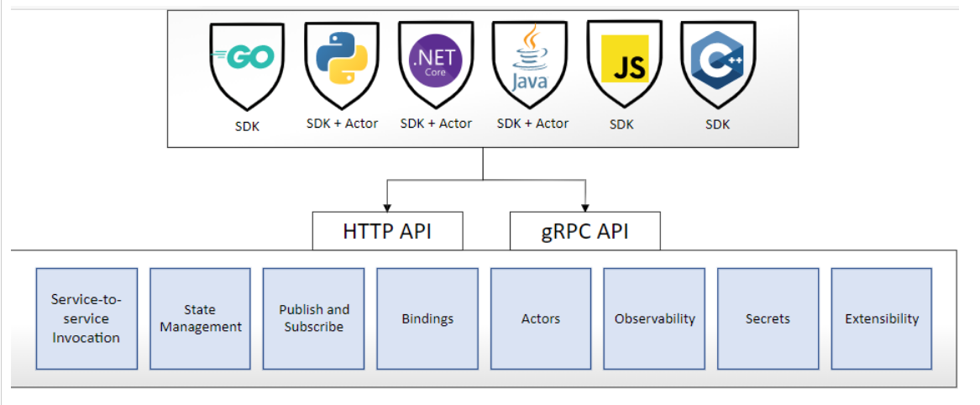Select the Python logo shield

[x=342, y=65]
